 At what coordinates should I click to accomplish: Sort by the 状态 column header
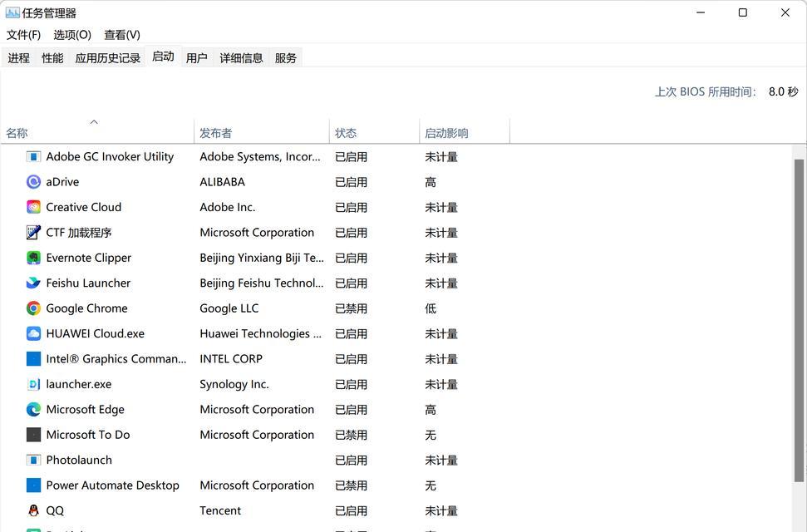(374, 131)
